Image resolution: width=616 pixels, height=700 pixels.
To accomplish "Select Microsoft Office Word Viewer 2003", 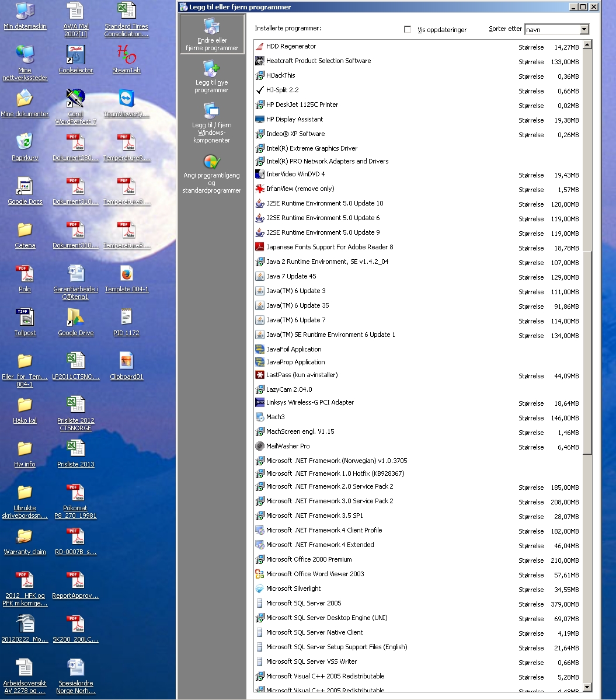I will click(x=418, y=574).
